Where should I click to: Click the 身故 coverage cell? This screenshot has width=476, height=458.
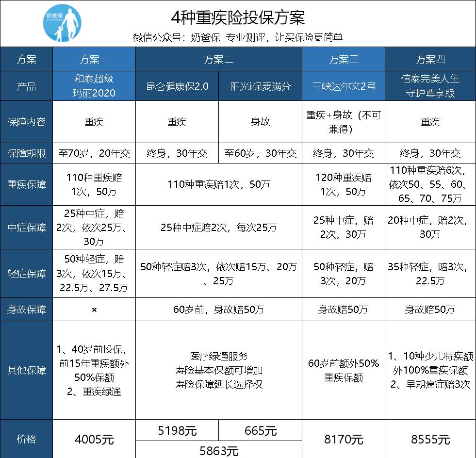(260, 122)
